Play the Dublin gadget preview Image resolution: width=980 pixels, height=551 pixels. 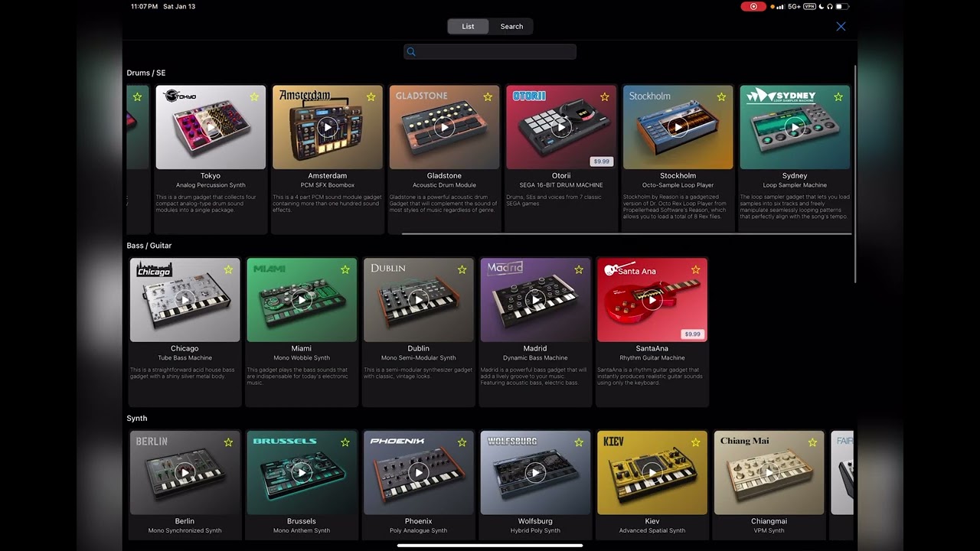(x=418, y=300)
